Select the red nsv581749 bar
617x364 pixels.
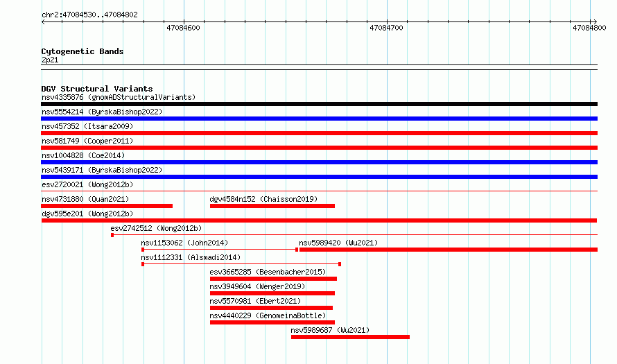(x=319, y=148)
